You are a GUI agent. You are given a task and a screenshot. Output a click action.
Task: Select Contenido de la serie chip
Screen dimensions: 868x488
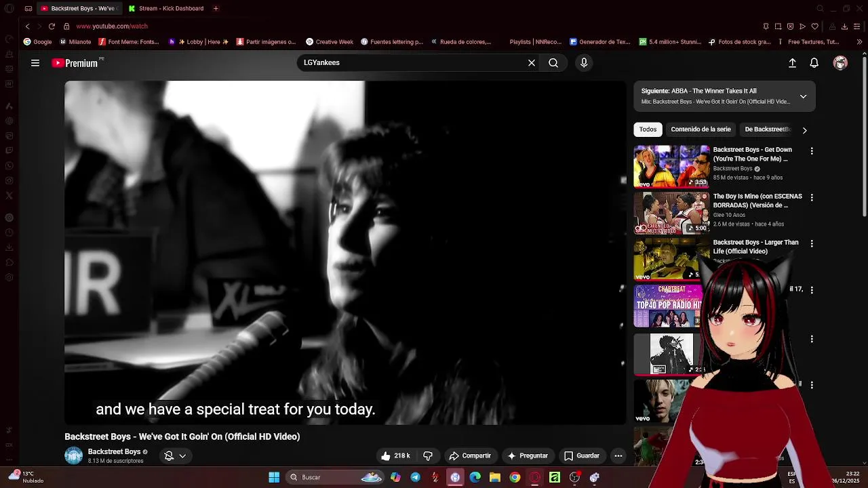click(x=701, y=129)
